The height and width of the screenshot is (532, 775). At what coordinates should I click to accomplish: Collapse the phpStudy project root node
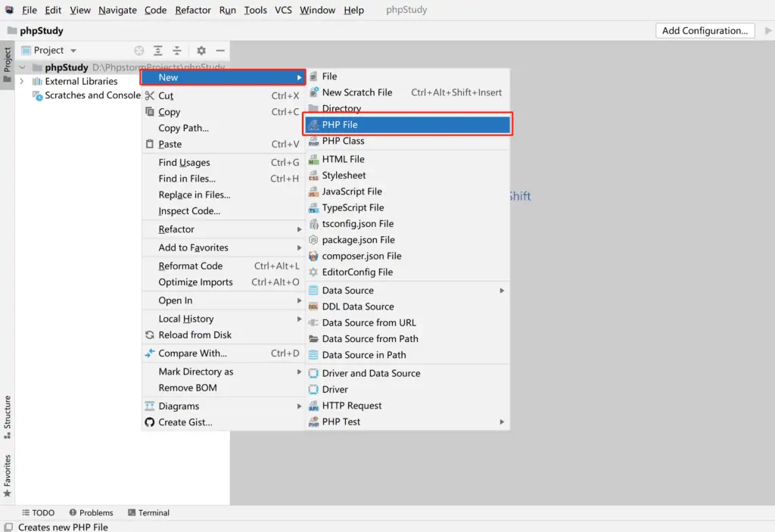tap(22, 67)
